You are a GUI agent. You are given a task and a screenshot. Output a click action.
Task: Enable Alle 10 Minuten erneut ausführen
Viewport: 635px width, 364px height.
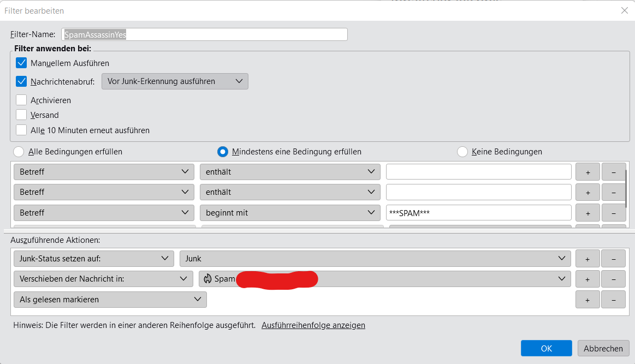click(22, 130)
